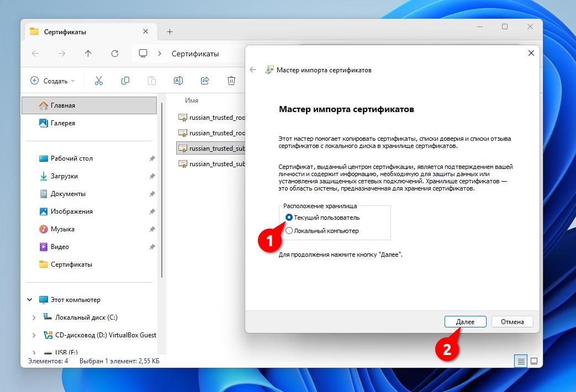Click the Copy icon in Explorer toolbar

[x=125, y=81]
